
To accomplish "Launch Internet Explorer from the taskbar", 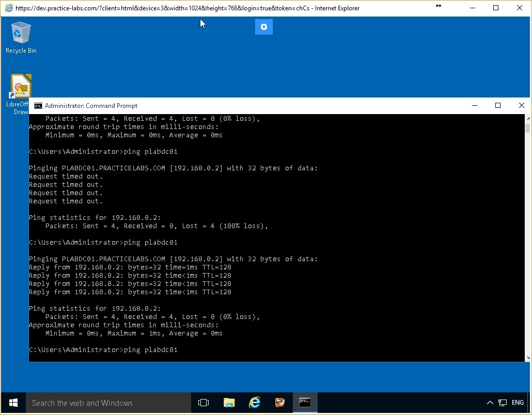I will click(x=254, y=403).
